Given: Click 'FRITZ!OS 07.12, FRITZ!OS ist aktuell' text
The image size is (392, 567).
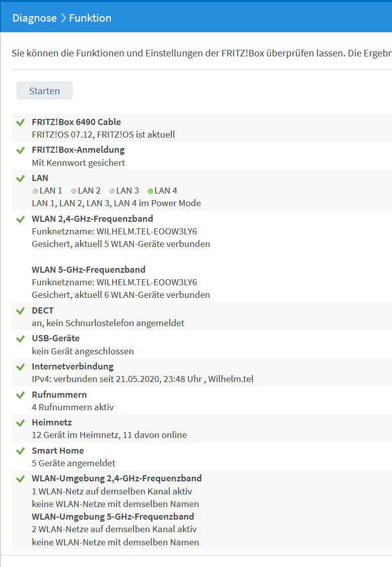Looking at the screenshot, I should click(103, 135).
